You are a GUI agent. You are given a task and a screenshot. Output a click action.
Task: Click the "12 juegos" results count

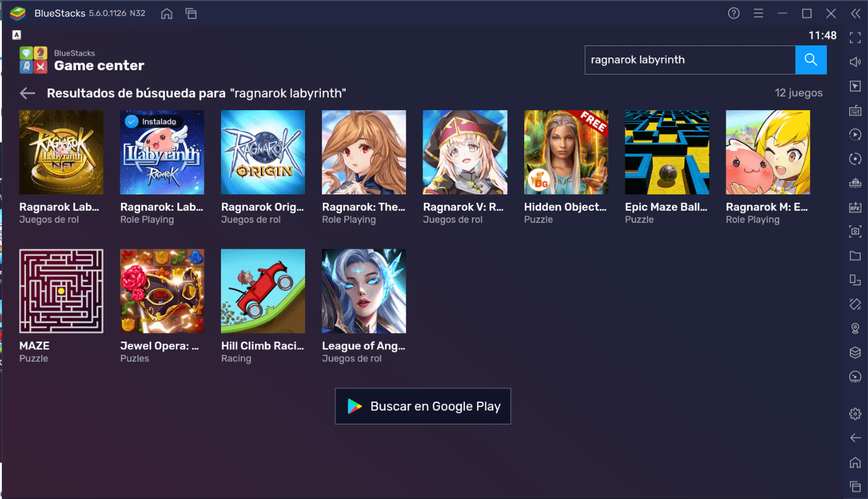coord(798,93)
